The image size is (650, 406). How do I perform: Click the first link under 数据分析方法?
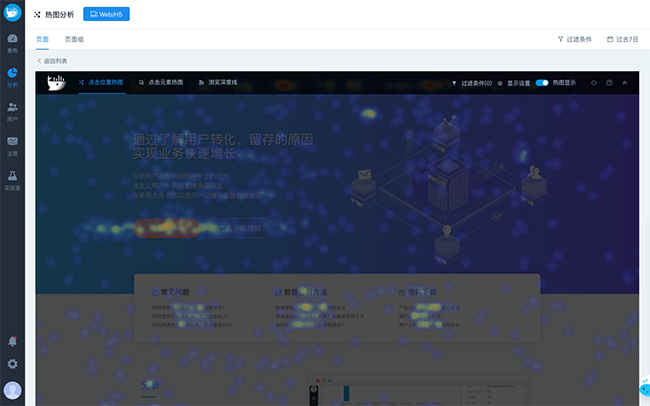pos(310,308)
